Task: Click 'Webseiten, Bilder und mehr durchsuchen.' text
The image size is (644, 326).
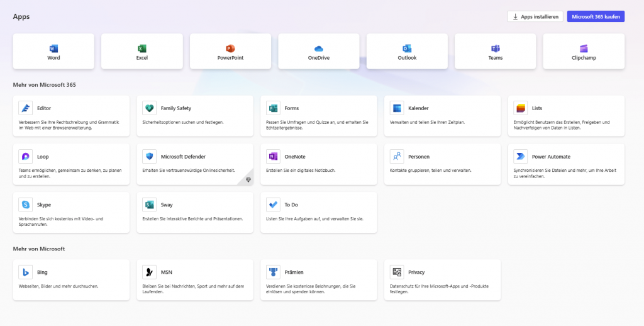Action: [x=58, y=286]
